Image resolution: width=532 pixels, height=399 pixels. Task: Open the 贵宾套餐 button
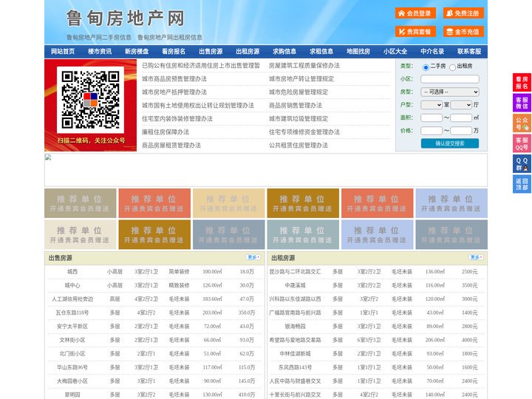click(x=415, y=32)
